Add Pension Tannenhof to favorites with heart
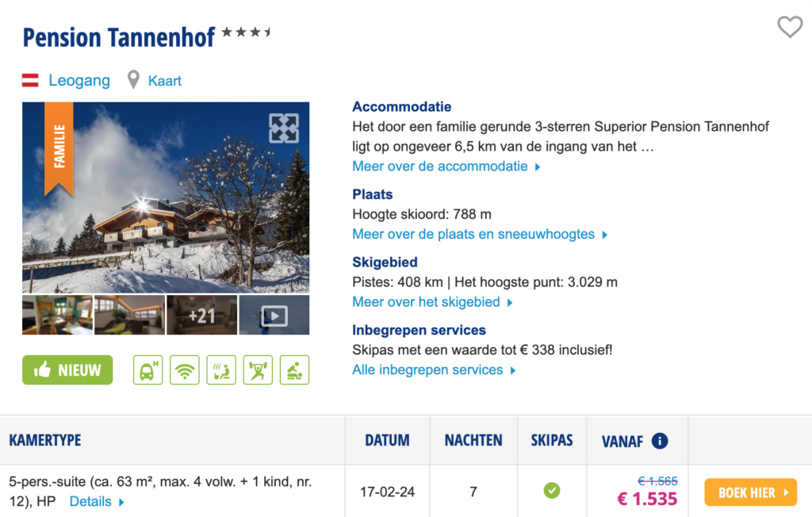The width and height of the screenshot is (812, 517). pos(789,28)
